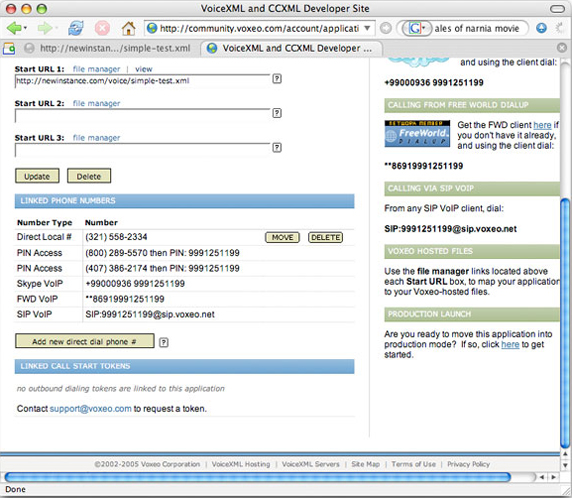The width and height of the screenshot is (572, 498).
Task: Go forward with the green forward arrow
Action: [45, 28]
